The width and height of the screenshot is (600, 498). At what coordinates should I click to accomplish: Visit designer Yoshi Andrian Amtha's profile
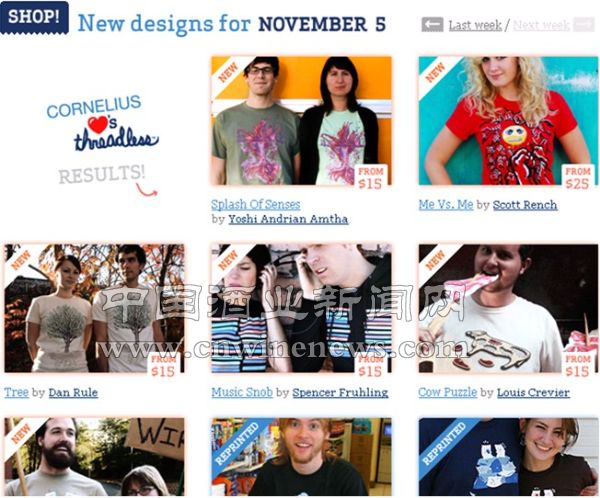coord(288,219)
